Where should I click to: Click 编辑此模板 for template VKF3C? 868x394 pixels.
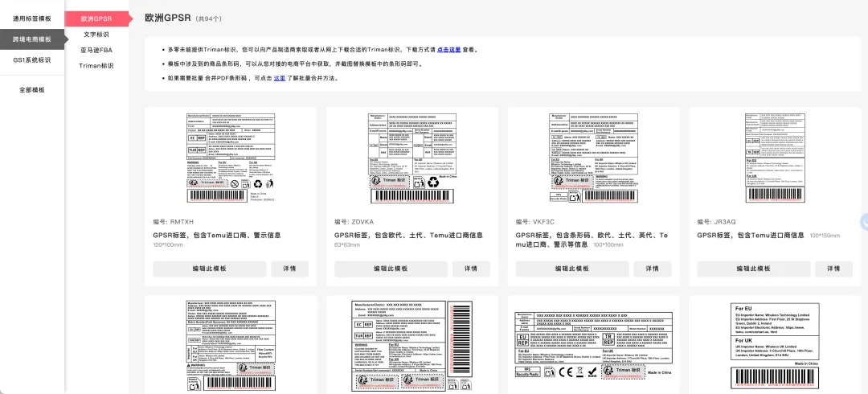click(x=572, y=269)
